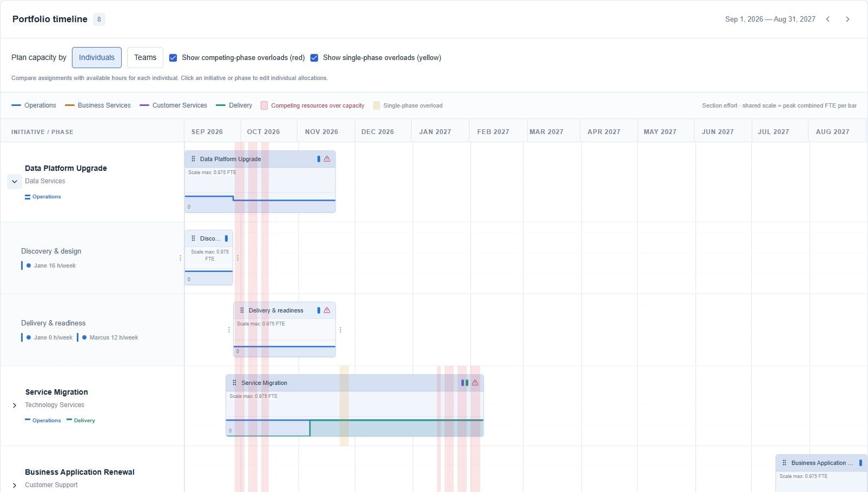Click Operations legend entry in top legend
This screenshot has width=868, height=492.
pos(34,105)
